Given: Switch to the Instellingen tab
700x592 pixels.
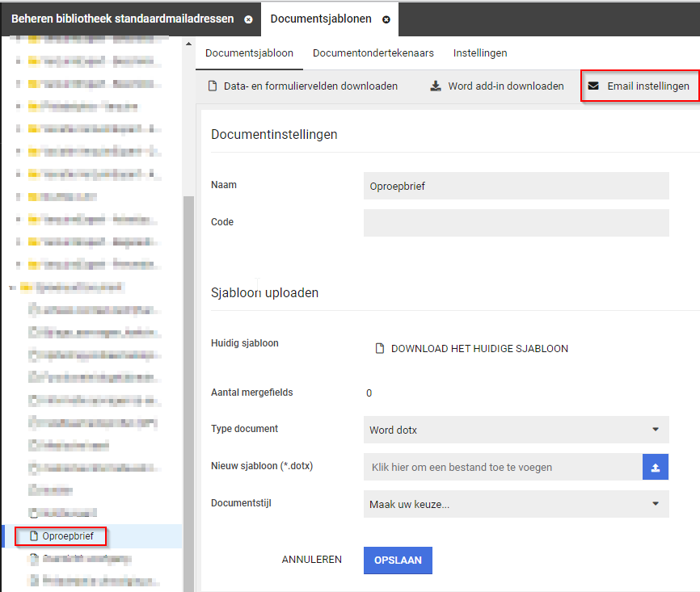Looking at the screenshot, I should tap(480, 53).
